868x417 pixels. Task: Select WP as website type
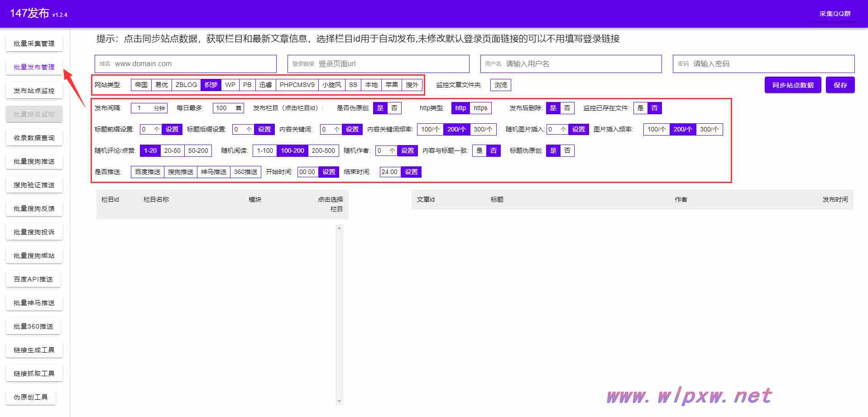tap(230, 85)
